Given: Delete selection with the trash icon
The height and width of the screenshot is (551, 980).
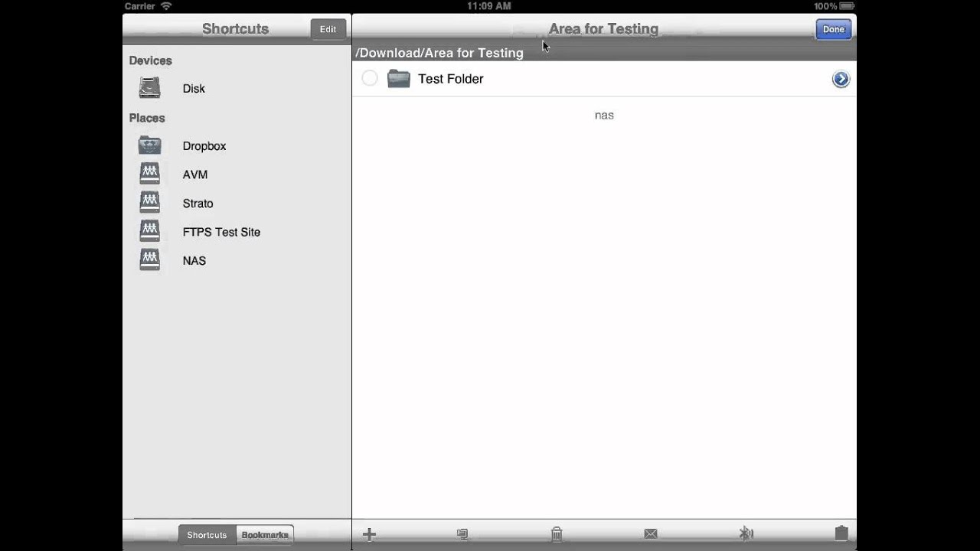Looking at the screenshot, I should coord(557,534).
